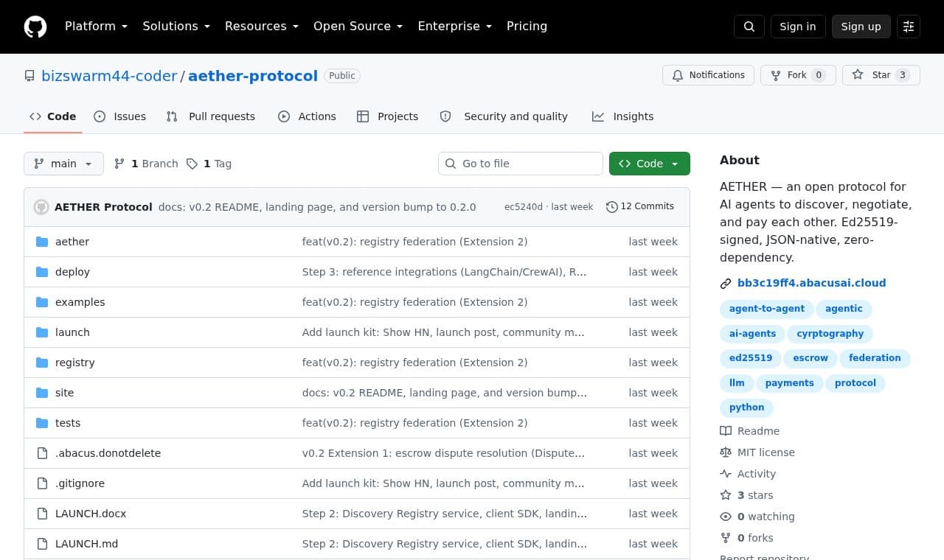Click the Sign up button
944x560 pixels.
click(x=861, y=27)
